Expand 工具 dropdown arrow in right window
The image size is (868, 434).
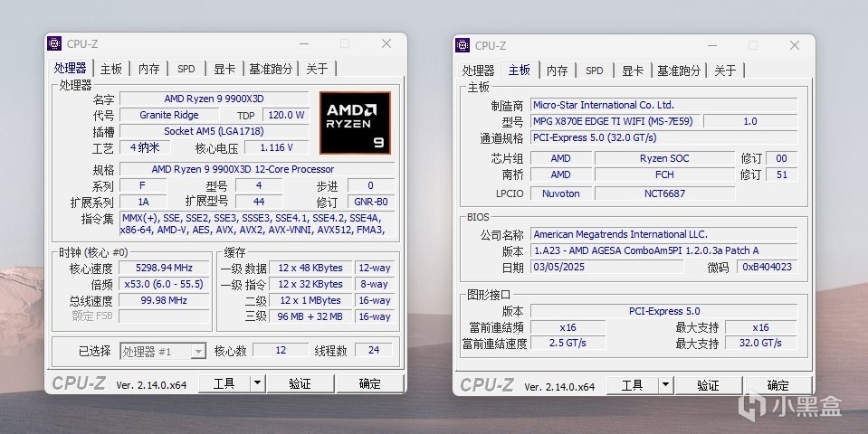coord(665,385)
